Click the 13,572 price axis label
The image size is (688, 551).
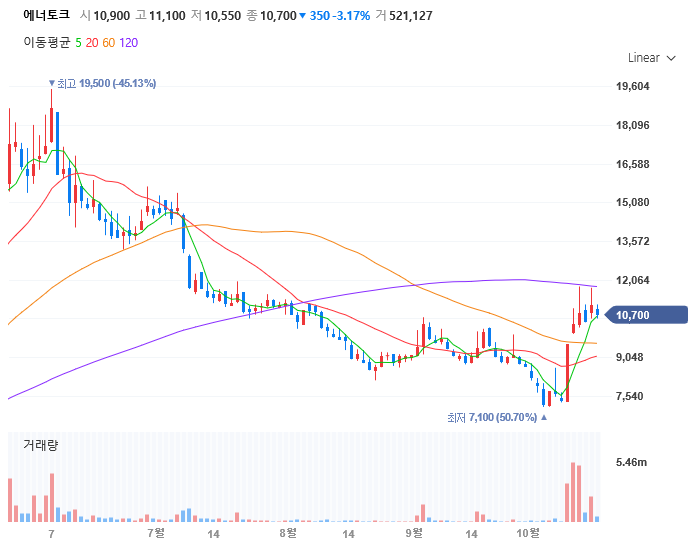(x=633, y=241)
